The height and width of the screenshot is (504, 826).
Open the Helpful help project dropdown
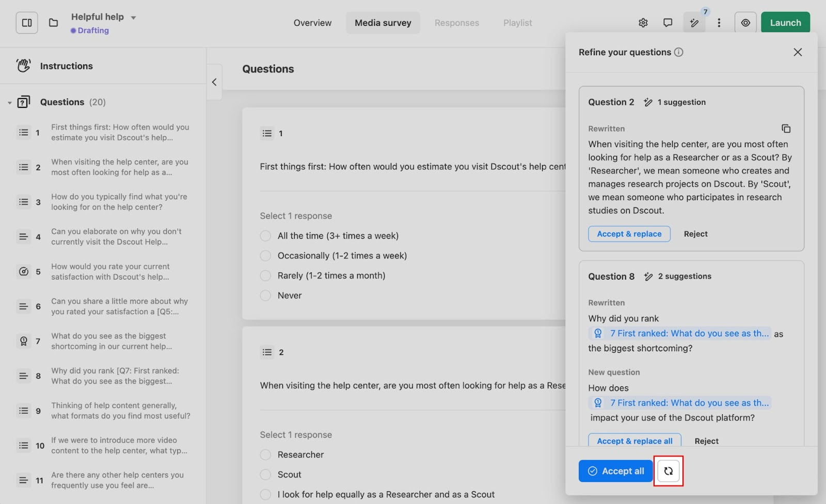click(x=133, y=18)
